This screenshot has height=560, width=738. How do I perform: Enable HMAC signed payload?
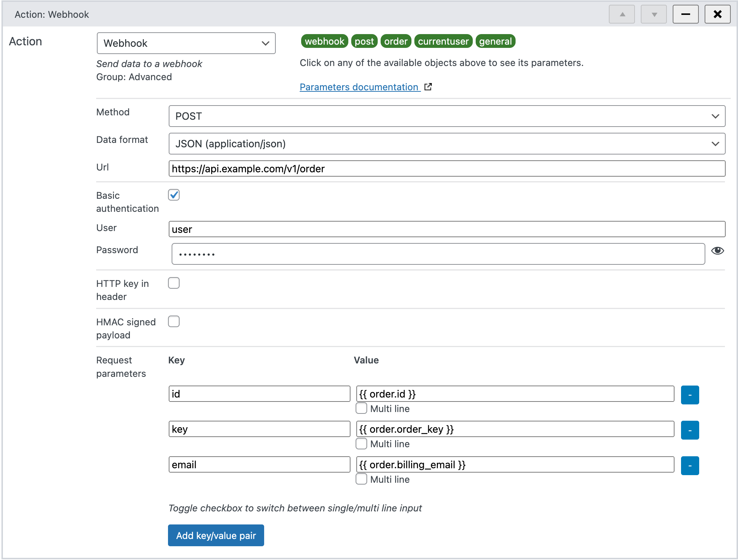tap(174, 321)
